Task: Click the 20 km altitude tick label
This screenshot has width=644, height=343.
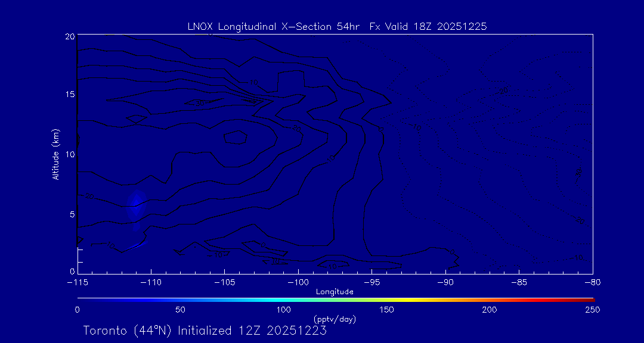Action: coord(70,36)
